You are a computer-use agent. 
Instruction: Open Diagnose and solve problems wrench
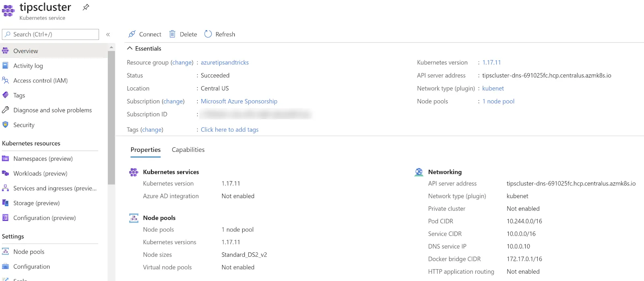coord(5,110)
